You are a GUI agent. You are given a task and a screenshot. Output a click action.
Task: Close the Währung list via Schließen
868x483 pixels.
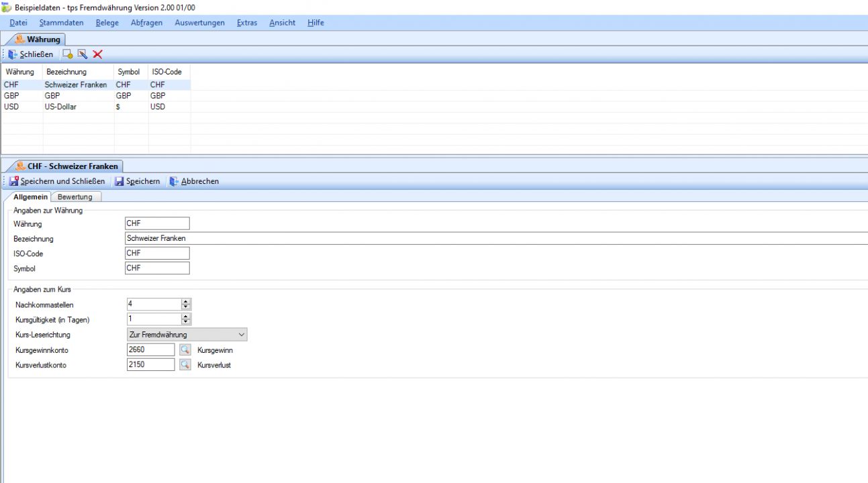tap(31, 54)
